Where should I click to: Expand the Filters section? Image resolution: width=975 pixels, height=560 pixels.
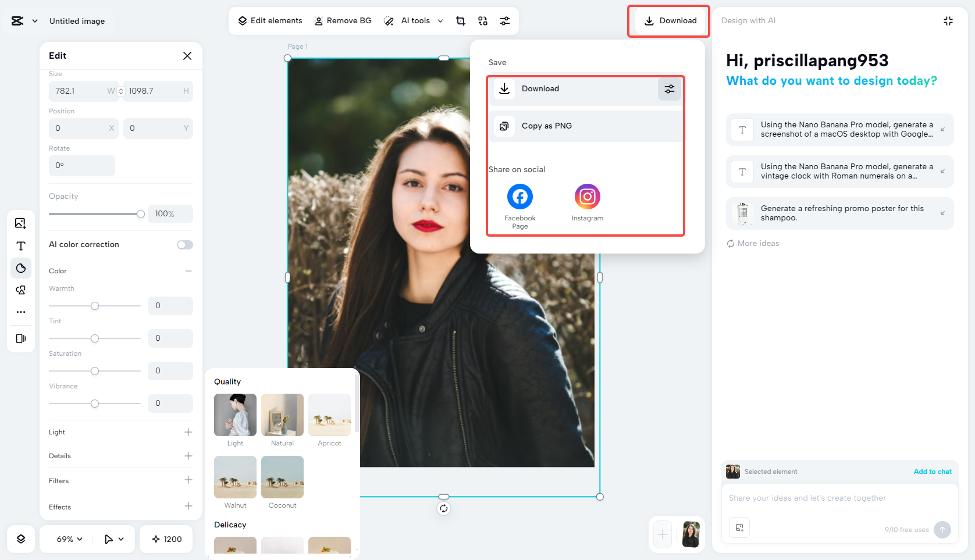[188, 480]
